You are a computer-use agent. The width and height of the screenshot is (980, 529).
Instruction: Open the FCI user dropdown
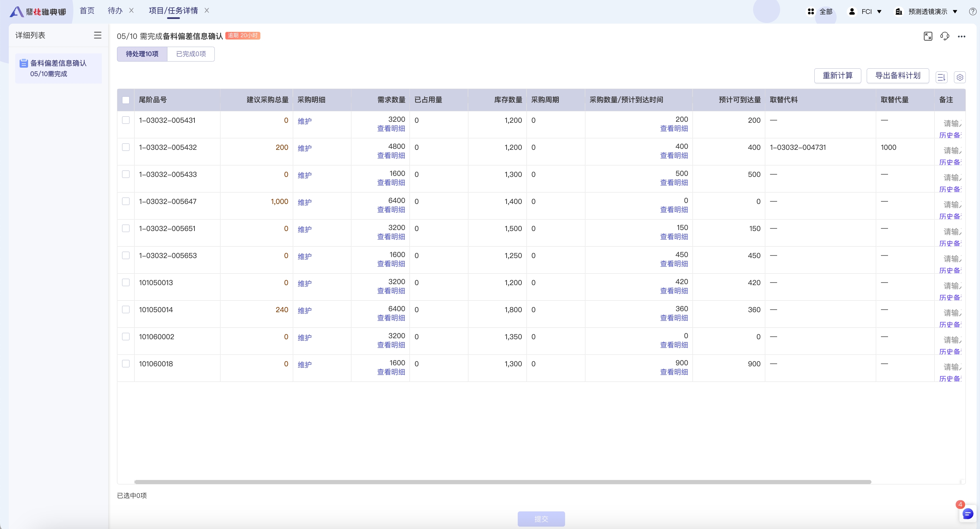tap(865, 11)
